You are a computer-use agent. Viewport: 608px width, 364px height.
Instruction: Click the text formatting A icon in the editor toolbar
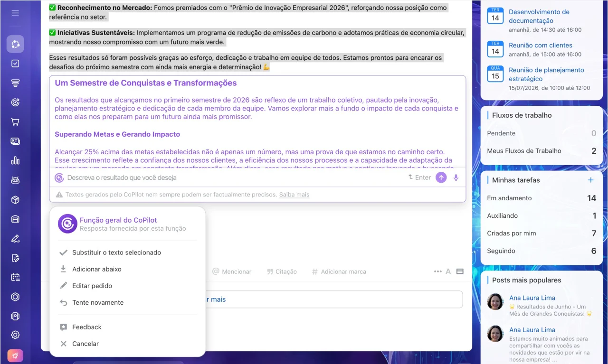click(448, 271)
